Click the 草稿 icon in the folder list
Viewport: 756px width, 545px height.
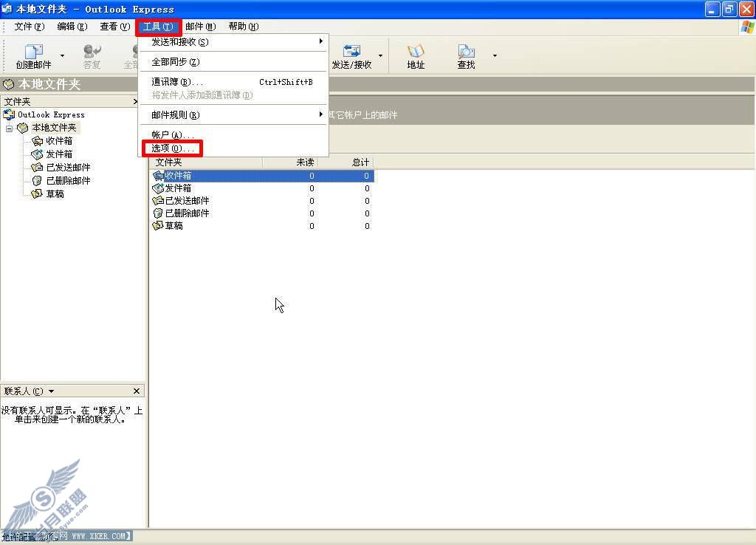point(158,226)
